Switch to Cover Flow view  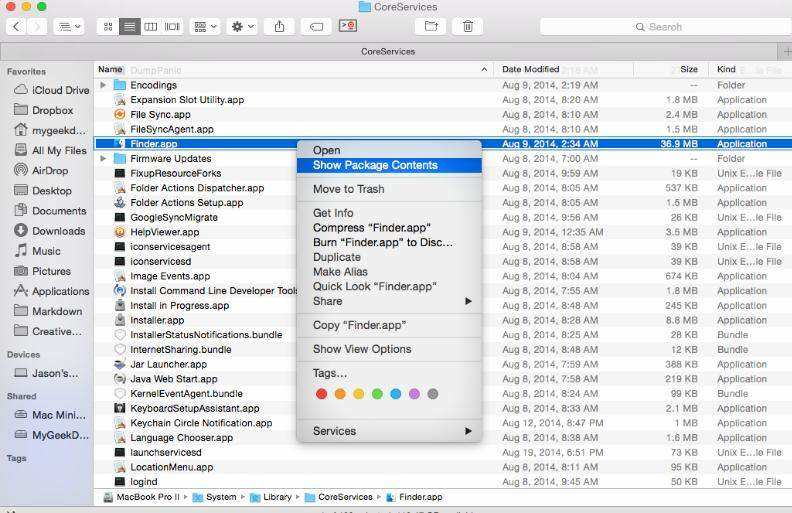172,27
